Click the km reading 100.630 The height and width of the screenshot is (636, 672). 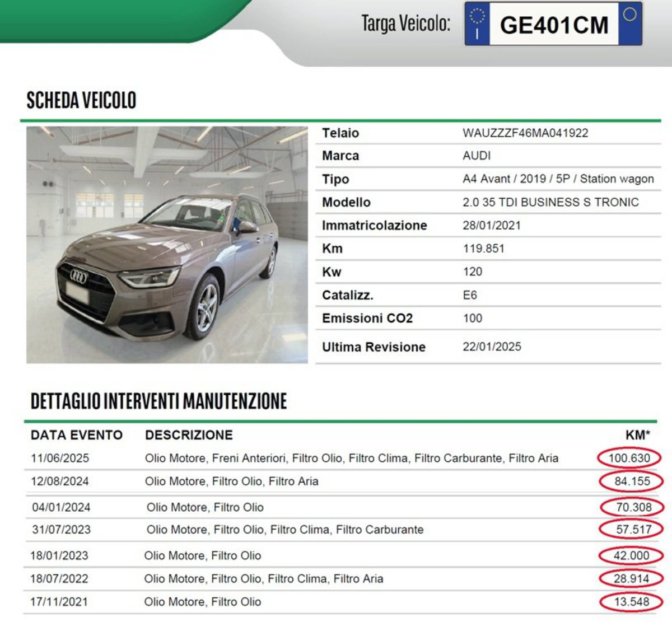pos(629,458)
